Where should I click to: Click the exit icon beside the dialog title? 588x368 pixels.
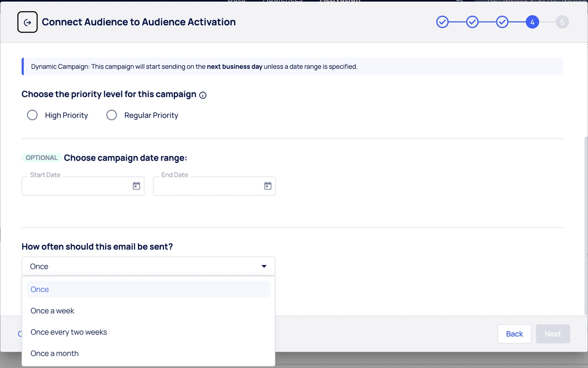[27, 22]
